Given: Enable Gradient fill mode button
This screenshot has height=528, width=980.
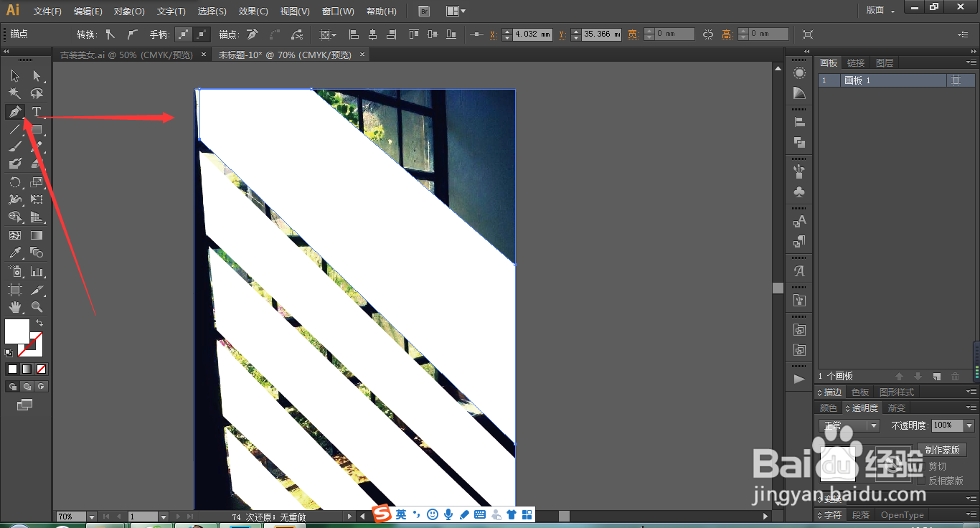Looking at the screenshot, I should 27,369.
